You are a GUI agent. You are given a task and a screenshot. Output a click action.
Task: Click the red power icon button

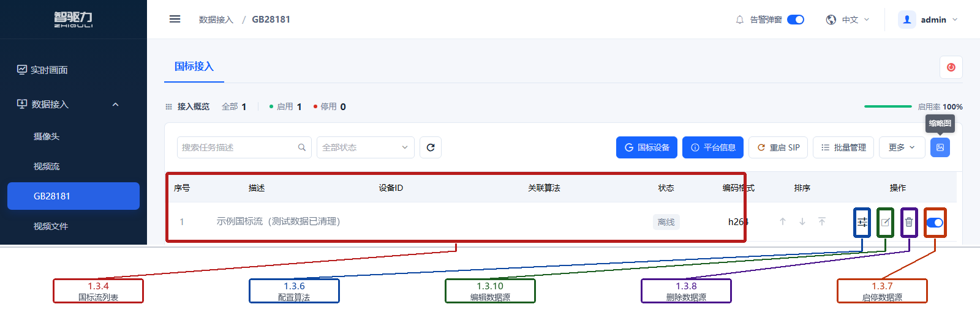[951, 67]
